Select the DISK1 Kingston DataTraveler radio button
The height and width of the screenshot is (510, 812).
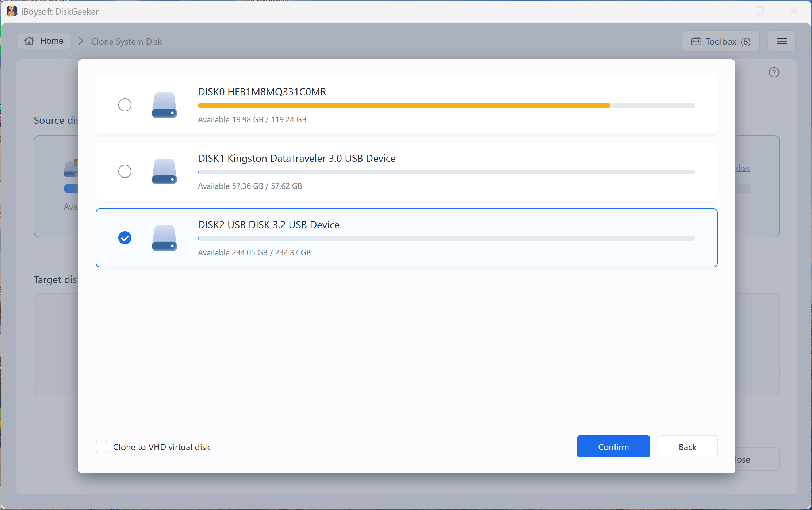click(125, 171)
